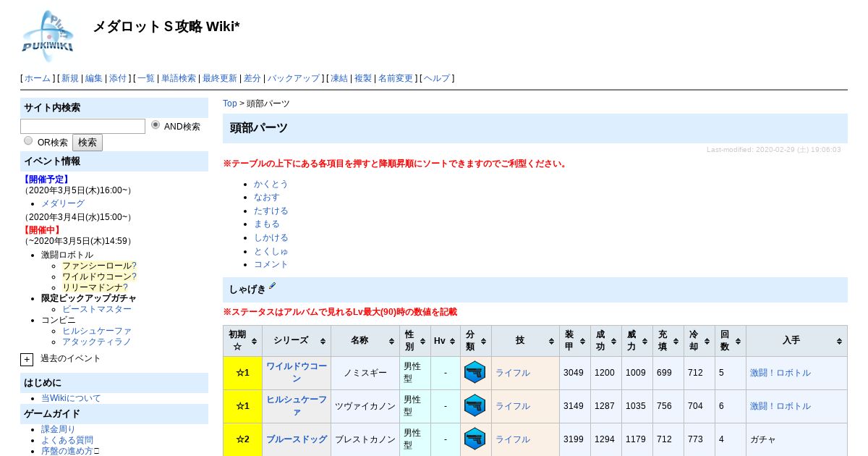The height and width of the screenshot is (456, 868).
Task: Open the ビーストマスター gacha link
Action: click(97, 309)
